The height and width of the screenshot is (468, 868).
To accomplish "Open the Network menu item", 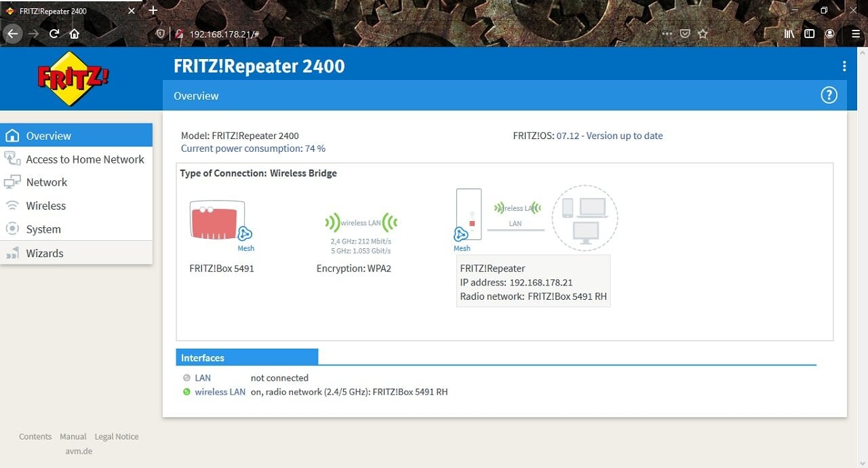I will pos(76,182).
